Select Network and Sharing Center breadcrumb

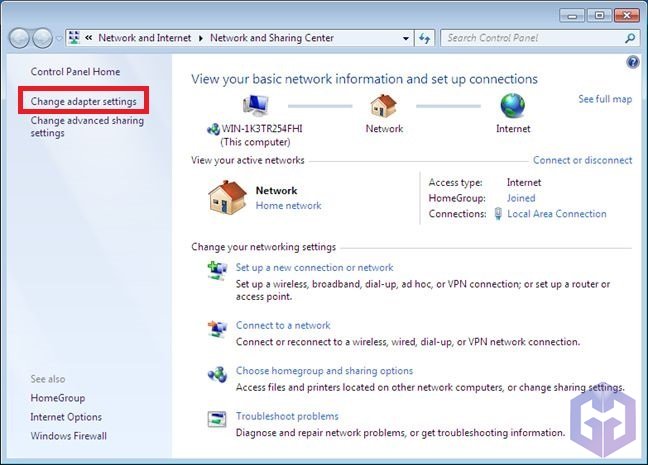point(272,38)
